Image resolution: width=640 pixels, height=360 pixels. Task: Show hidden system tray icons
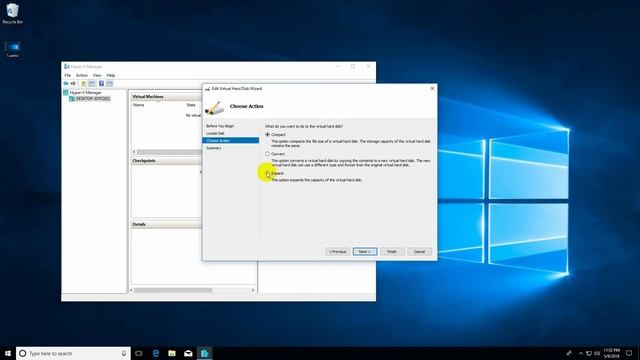581,353
